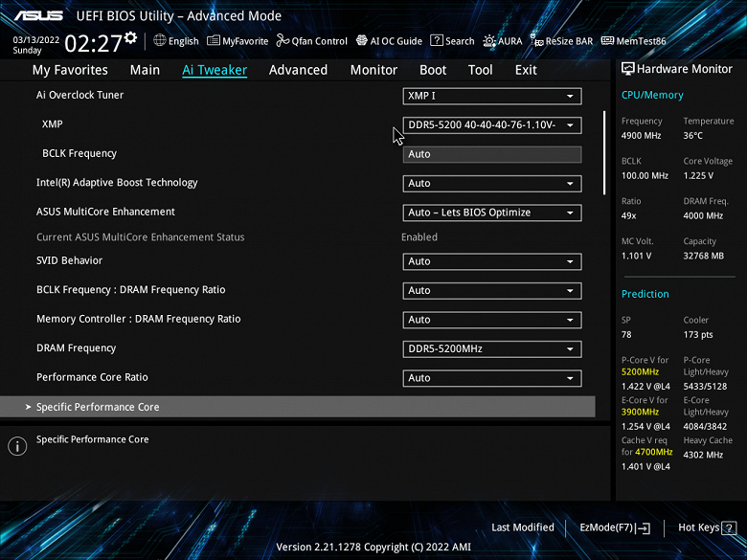Image resolution: width=747 pixels, height=560 pixels.
Task: Click the Hardware Monitor display icon
Action: click(628, 69)
